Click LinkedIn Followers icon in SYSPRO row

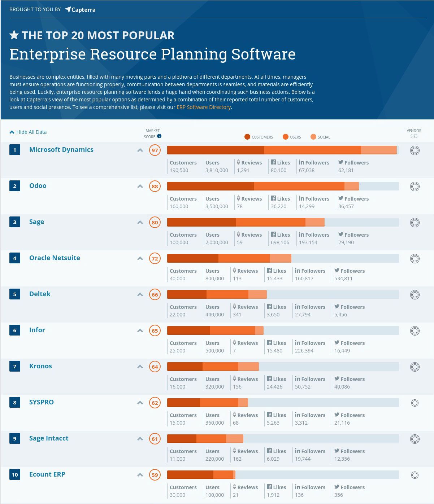click(298, 415)
